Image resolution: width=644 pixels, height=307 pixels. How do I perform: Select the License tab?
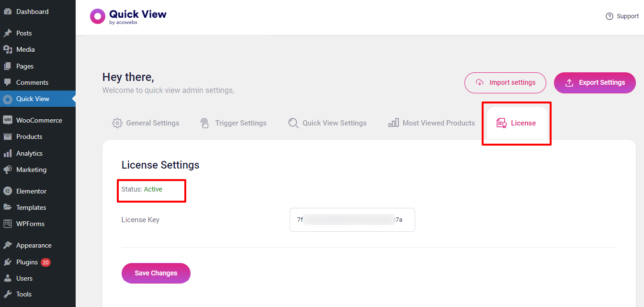[517, 123]
